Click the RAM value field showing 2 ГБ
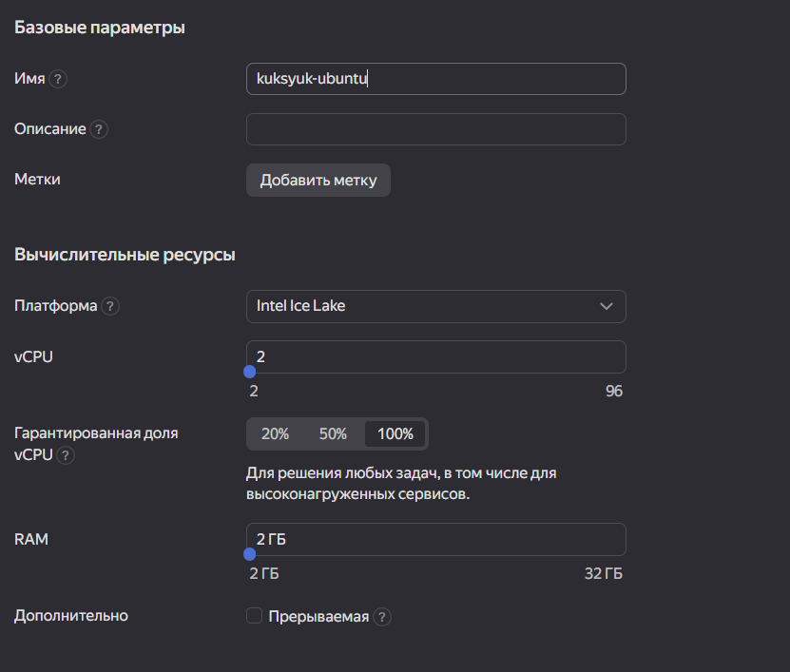The height and width of the screenshot is (672, 790). [435, 539]
